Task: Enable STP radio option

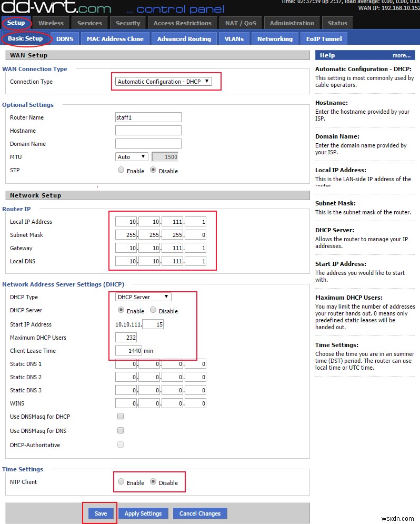Action: tap(121, 170)
